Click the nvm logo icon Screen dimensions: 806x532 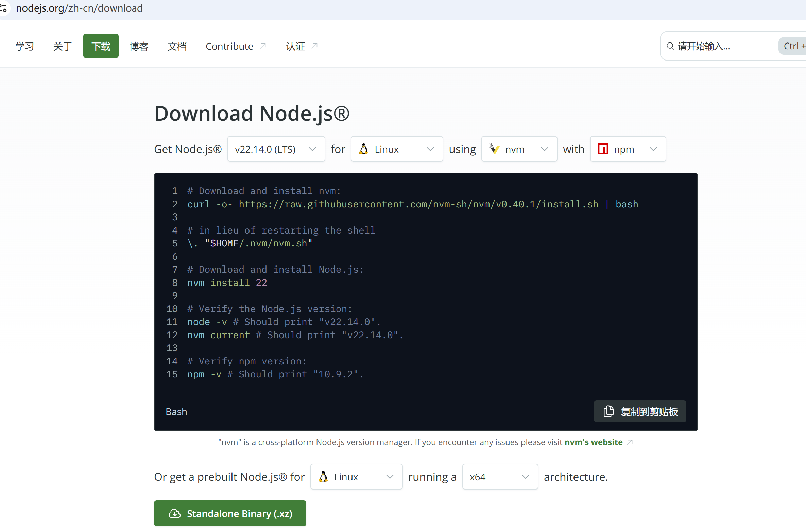pos(494,149)
